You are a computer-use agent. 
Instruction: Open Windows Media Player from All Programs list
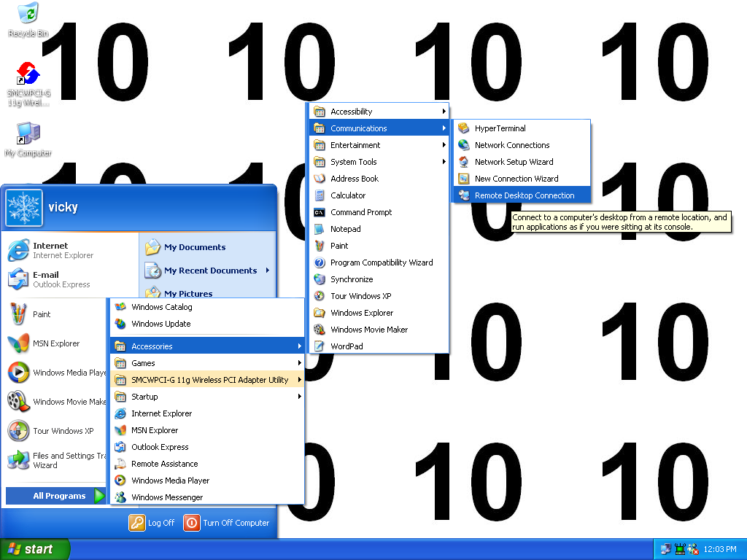tap(207, 481)
